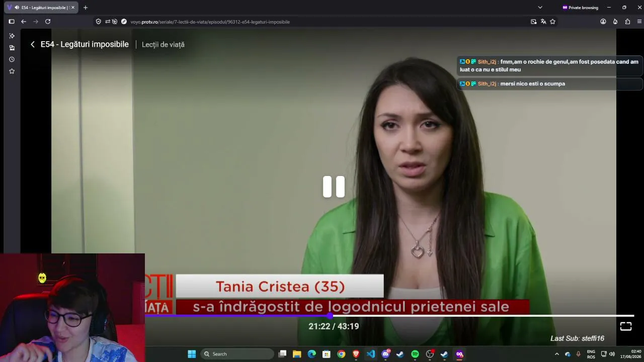The image size is (644, 362).
Task: Click the "Last Sub: steffi16" overlay text
Action: point(577,338)
